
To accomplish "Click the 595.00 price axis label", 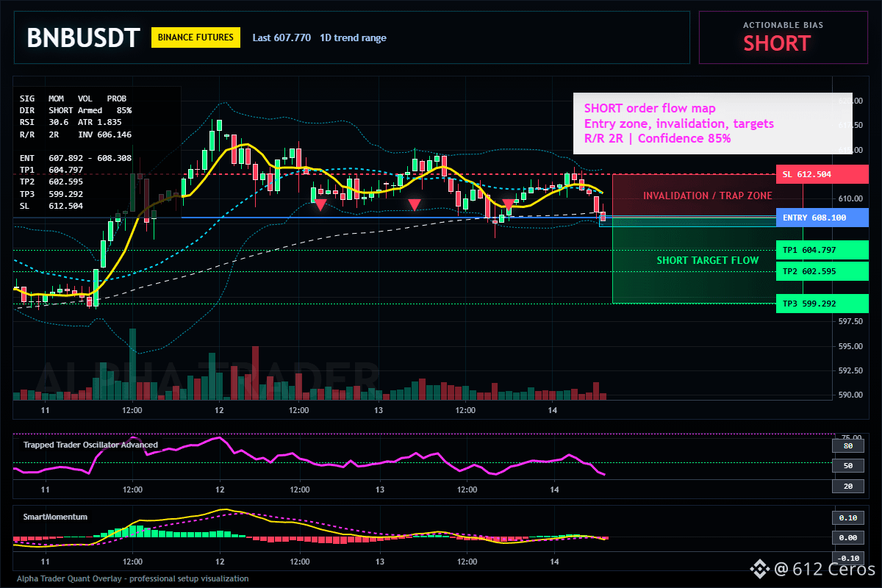I will 849,346.
